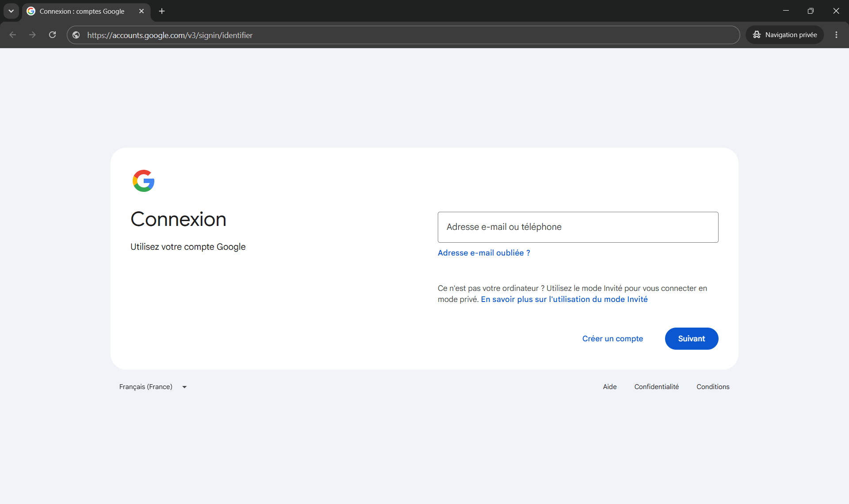The width and height of the screenshot is (849, 504).
Task: Minimize the browser window
Action: (786, 11)
